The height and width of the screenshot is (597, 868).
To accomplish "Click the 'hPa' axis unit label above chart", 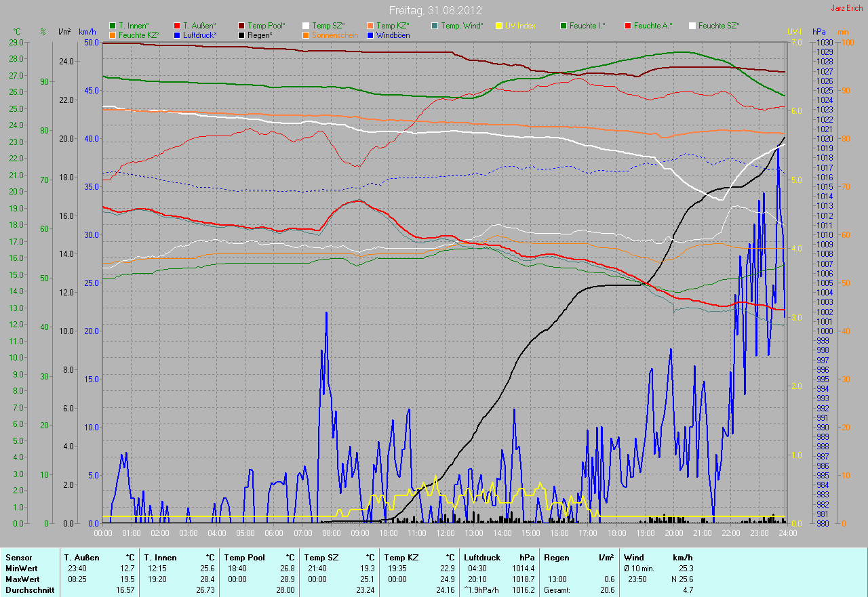I will [818, 32].
